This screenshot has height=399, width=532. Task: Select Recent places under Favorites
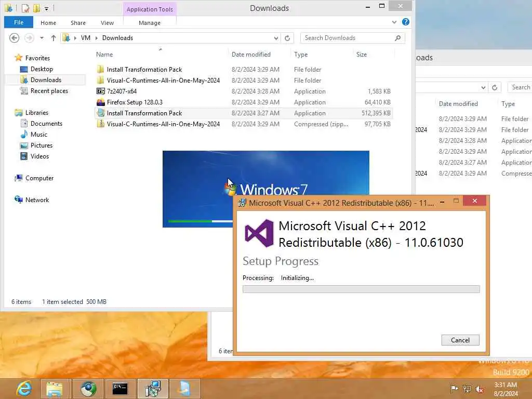49,91
